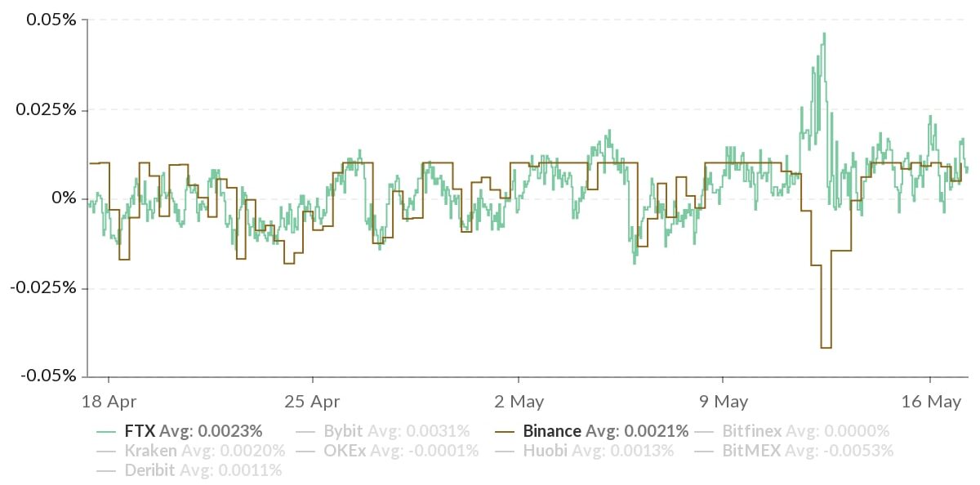Screen dimensions: 980x485
Task: Click the 2 May date label
Action: point(519,403)
